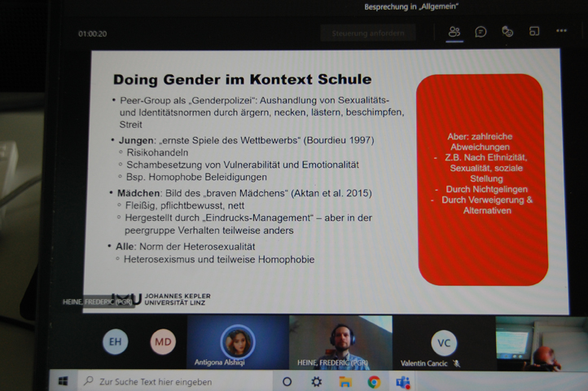Click the sub-bullet 'Risikohandeln'
The height and width of the screenshot is (391, 588).
(157, 152)
